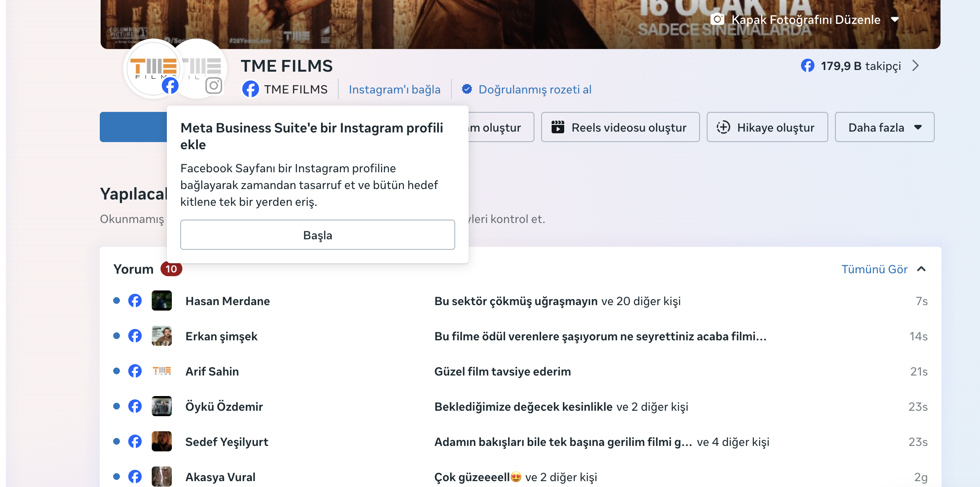Open comment 'Çok güzeeeell'
This screenshot has height=487, width=980.
(x=478, y=477)
